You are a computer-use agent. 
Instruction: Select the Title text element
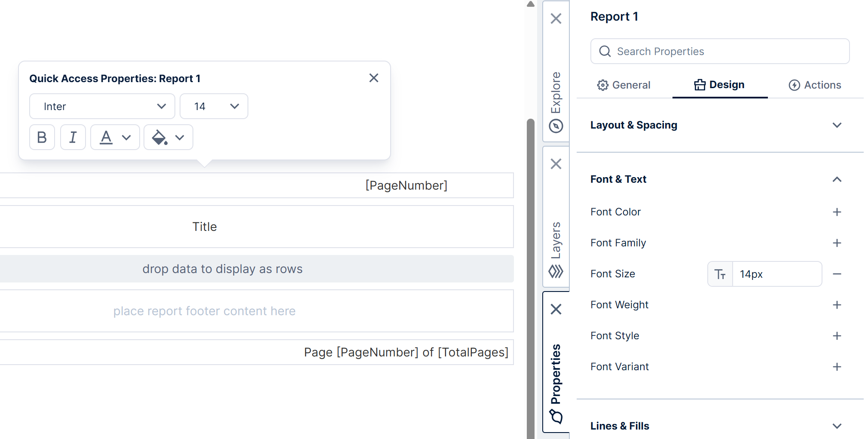coord(205,227)
